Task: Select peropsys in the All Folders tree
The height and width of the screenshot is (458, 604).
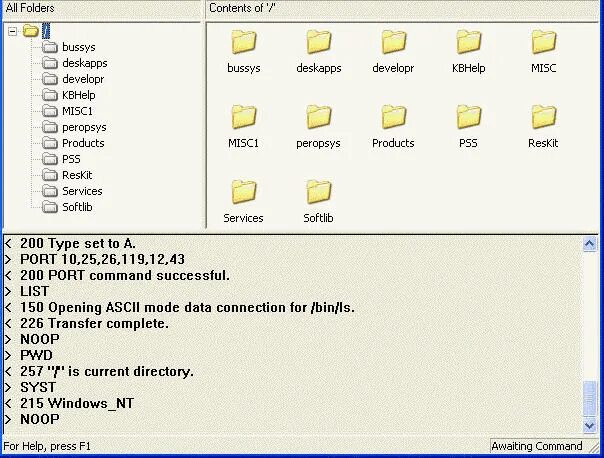Action: (84, 127)
